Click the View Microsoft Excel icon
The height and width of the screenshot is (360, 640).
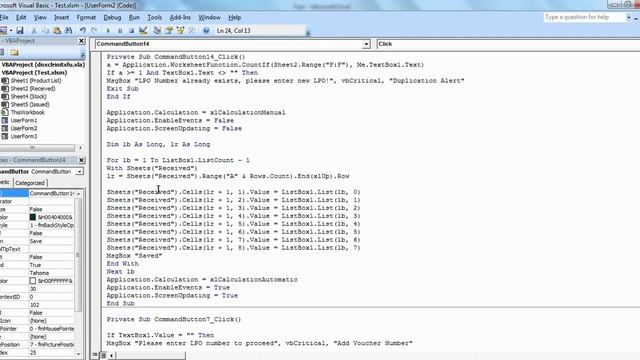pyautogui.click(x=3, y=31)
